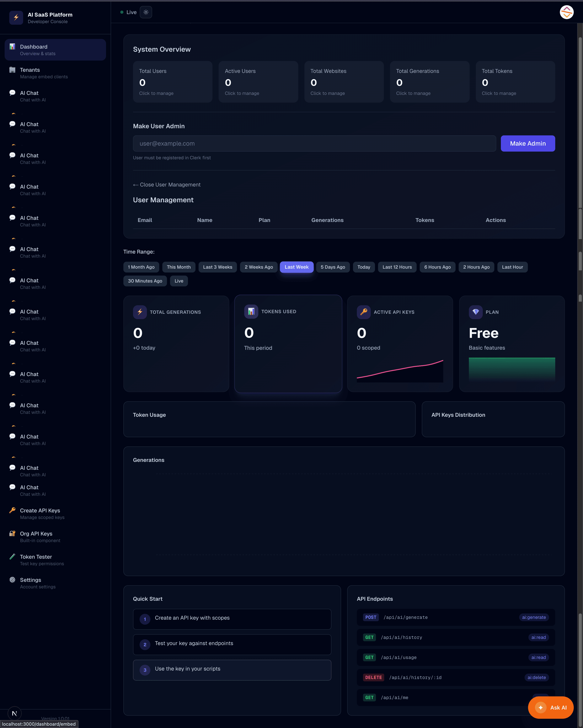Click Quick Start step 1 Create an API key
Viewport: 583px width, 728px height.
(232, 619)
